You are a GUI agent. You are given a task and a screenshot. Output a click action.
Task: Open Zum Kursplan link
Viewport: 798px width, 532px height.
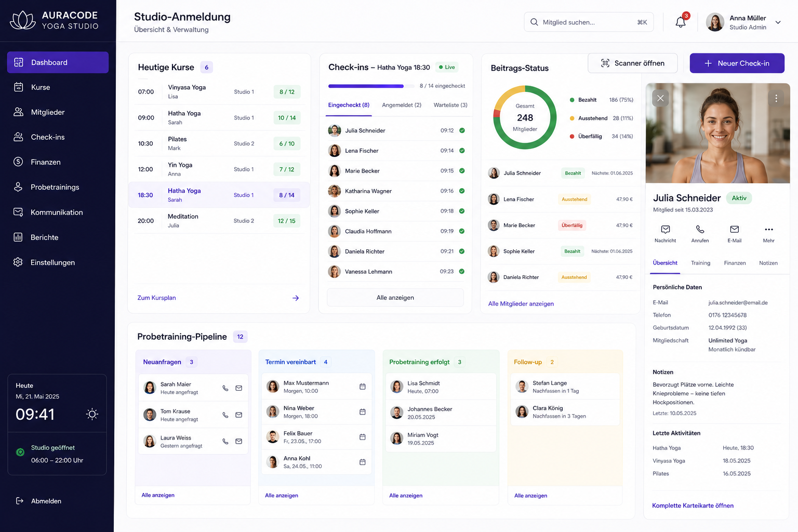[x=156, y=298]
